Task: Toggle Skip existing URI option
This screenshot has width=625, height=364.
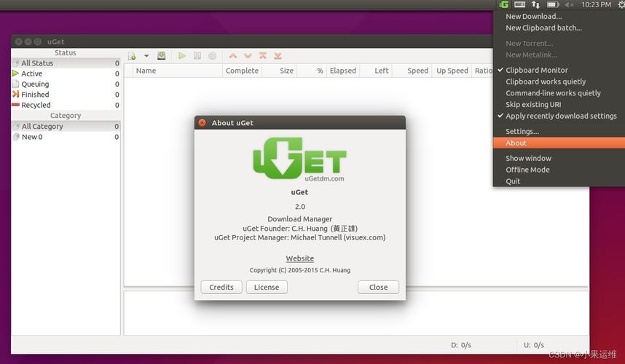Action: point(559,105)
